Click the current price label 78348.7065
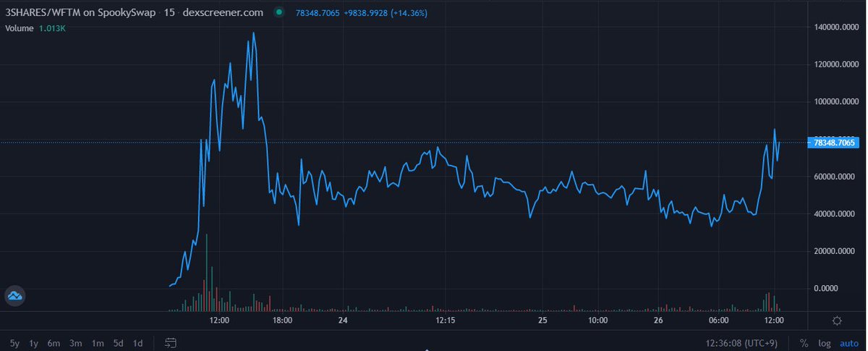The image size is (868, 351). click(x=834, y=143)
